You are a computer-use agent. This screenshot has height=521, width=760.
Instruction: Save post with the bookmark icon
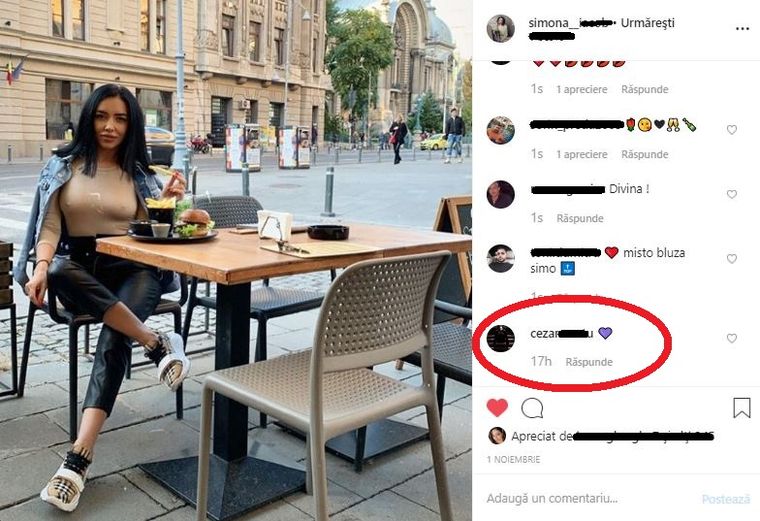point(742,408)
